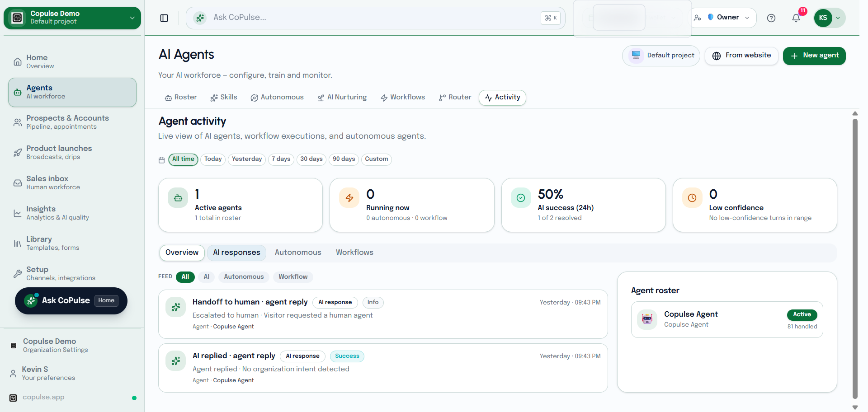This screenshot has height=412, width=868.
Task: Open Copulse Demo Organization Settings
Action: pyautogui.click(x=72, y=346)
